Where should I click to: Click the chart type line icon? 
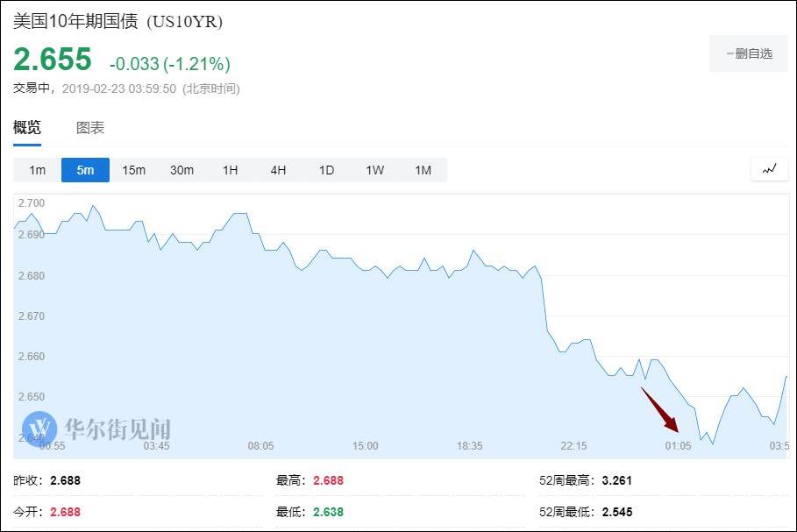[769, 169]
